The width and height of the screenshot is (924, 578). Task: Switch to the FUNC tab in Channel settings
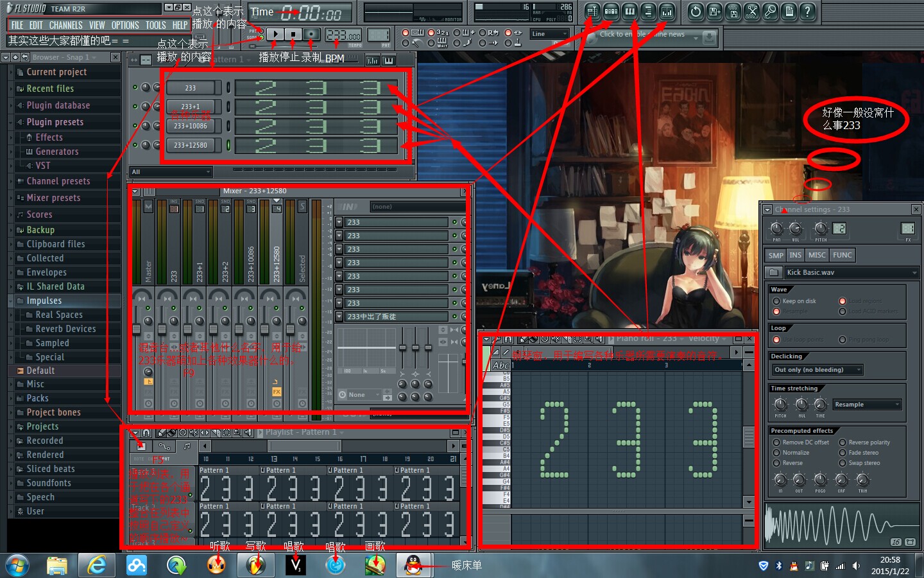[x=842, y=255]
